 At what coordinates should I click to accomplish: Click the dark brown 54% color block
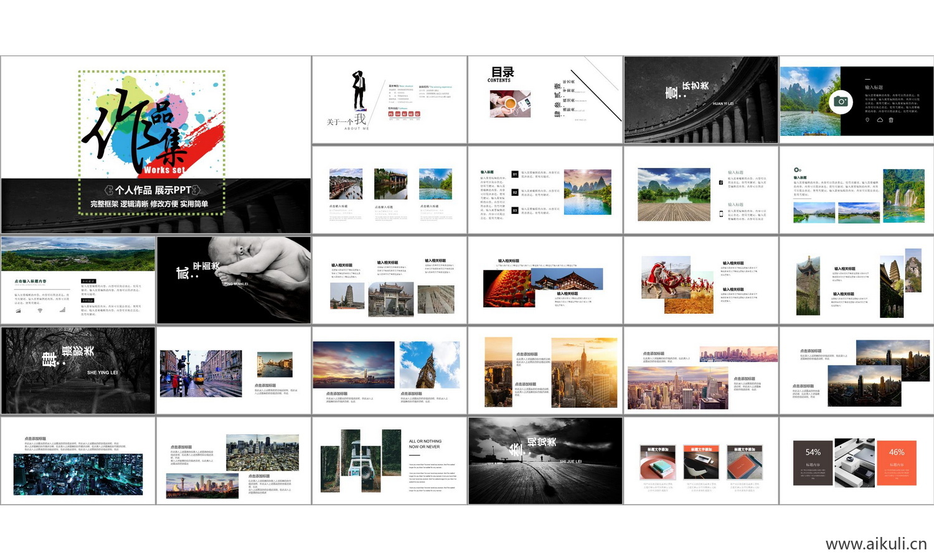point(813,462)
